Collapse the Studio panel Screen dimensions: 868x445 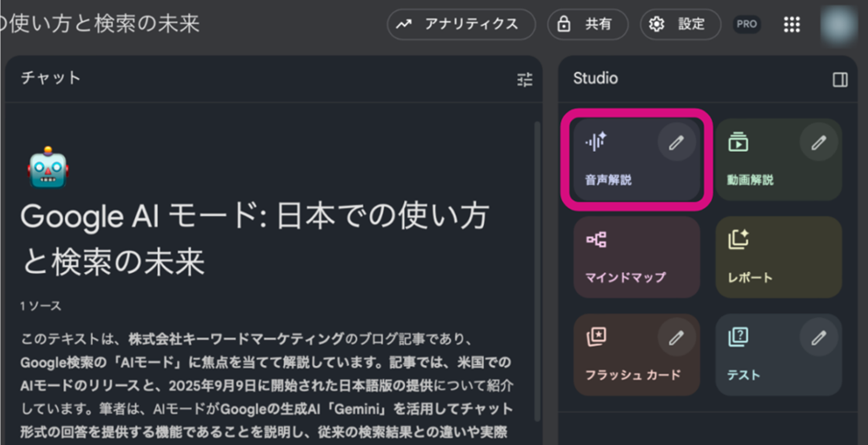(840, 80)
